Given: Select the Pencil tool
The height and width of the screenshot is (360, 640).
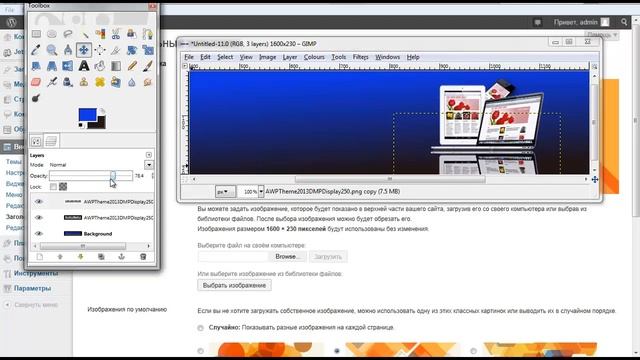Looking at the screenshot, I should 132,66.
